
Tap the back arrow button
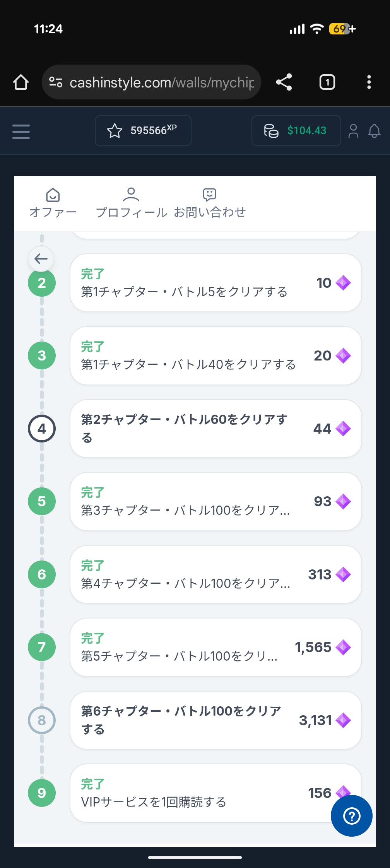click(41, 258)
